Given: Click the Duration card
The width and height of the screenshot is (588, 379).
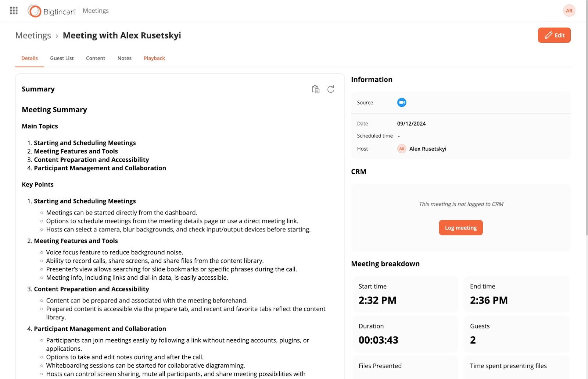Looking at the screenshot, I should (405, 333).
